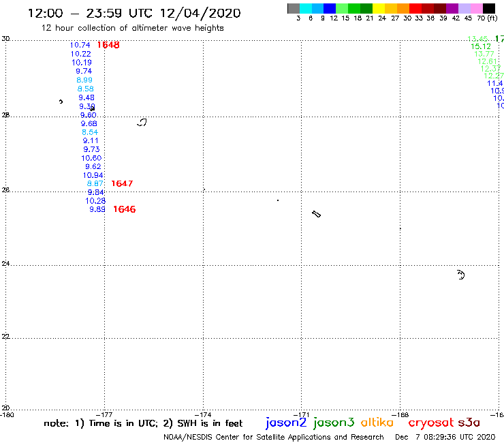Click the subtitle "12 hour collection of altimeter wave heights"
Viewport: 504px width, 443px height.
pyautogui.click(x=132, y=28)
